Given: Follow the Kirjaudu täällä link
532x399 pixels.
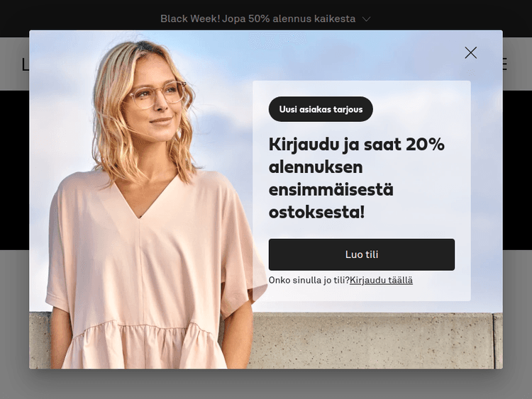Looking at the screenshot, I should (381, 281).
